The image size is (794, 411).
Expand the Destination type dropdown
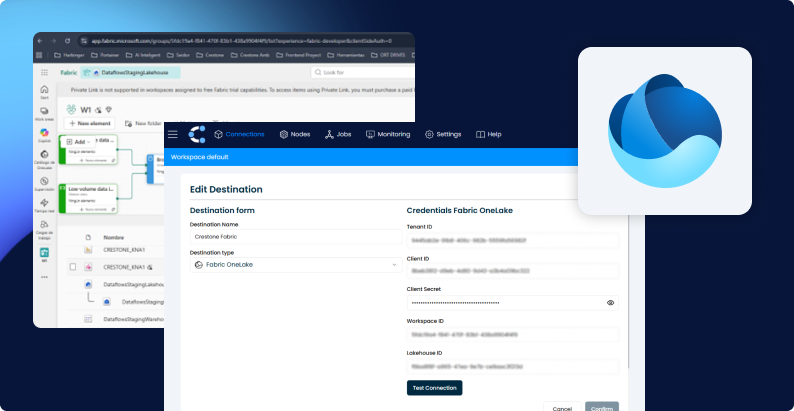(296, 265)
